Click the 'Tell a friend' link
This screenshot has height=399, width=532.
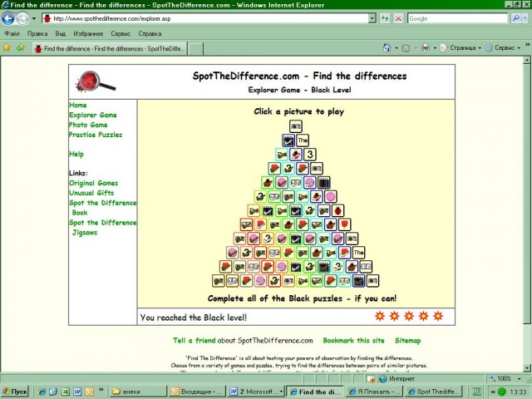coord(194,340)
